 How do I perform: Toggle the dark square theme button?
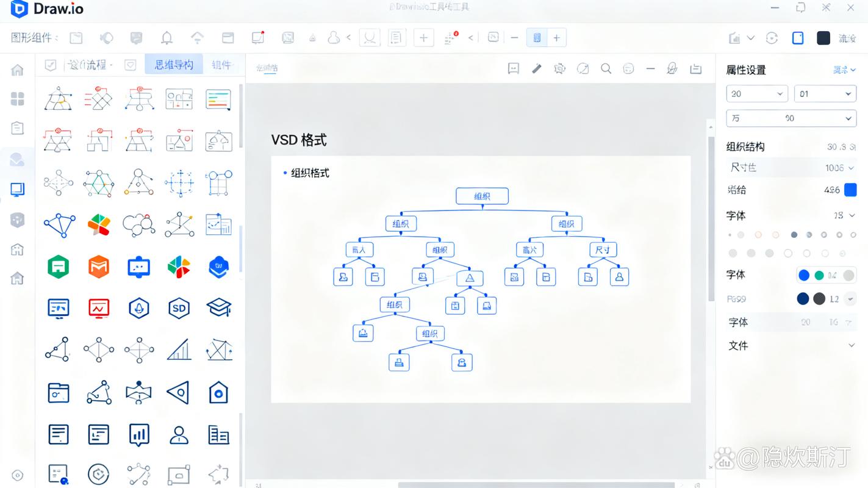coord(823,38)
